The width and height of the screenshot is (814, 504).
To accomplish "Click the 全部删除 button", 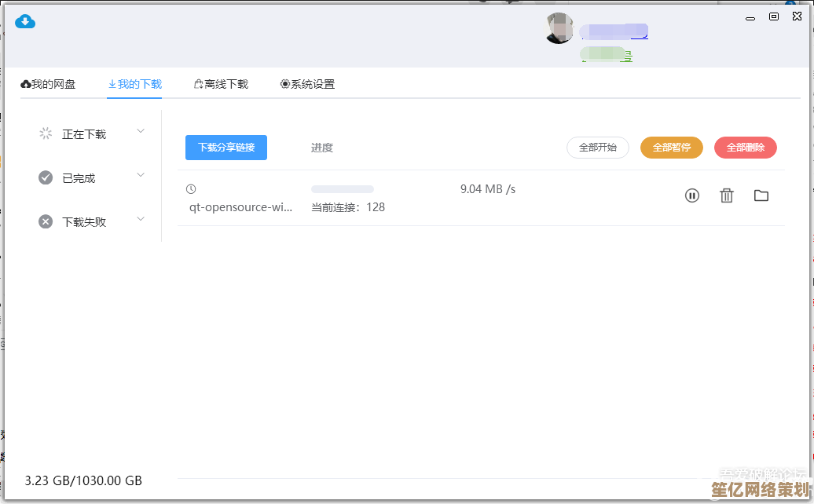I will coord(745,147).
